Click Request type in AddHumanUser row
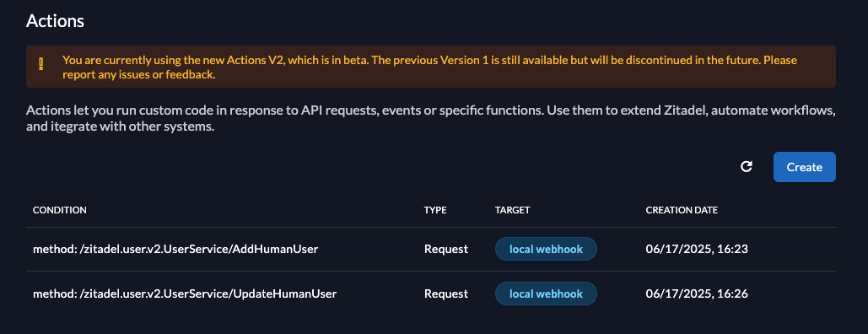 [446, 250]
